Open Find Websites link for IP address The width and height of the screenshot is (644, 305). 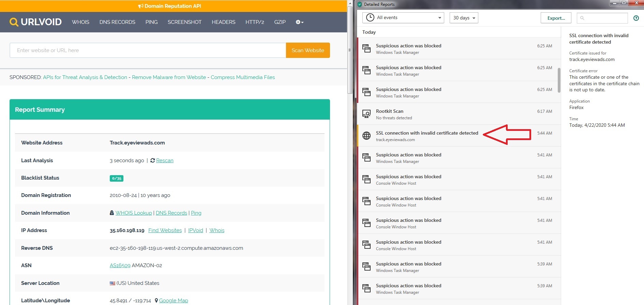click(165, 230)
